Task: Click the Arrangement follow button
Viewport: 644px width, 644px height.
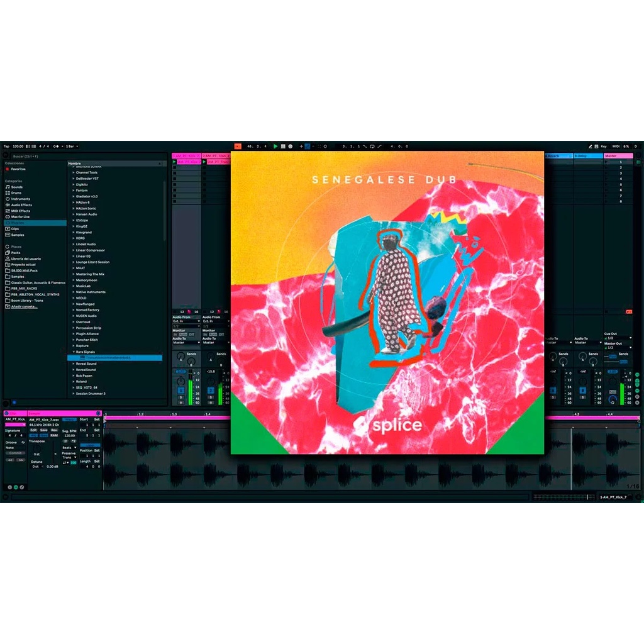Action: 238,146
